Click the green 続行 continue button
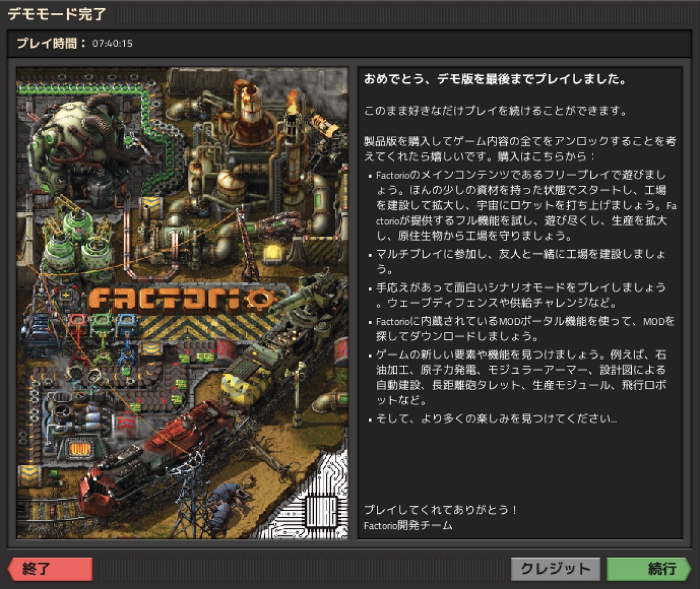Image resolution: width=700 pixels, height=589 pixels. [x=648, y=569]
